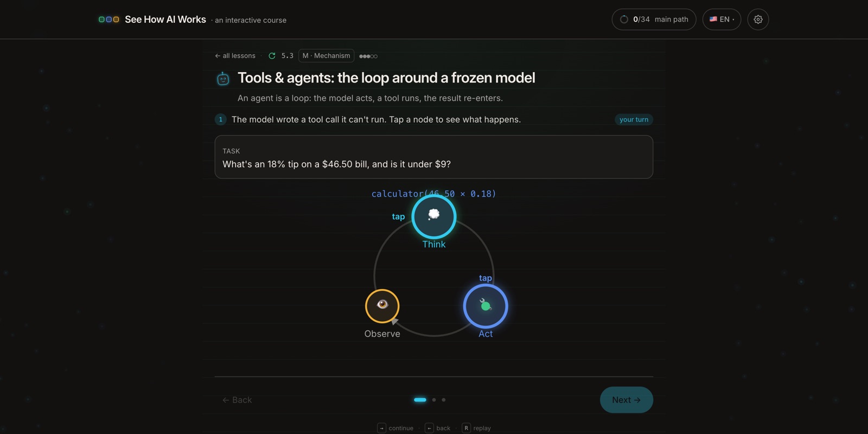Click the 'replay' keyboard hint
The image size is (868, 434).
pos(476,428)
